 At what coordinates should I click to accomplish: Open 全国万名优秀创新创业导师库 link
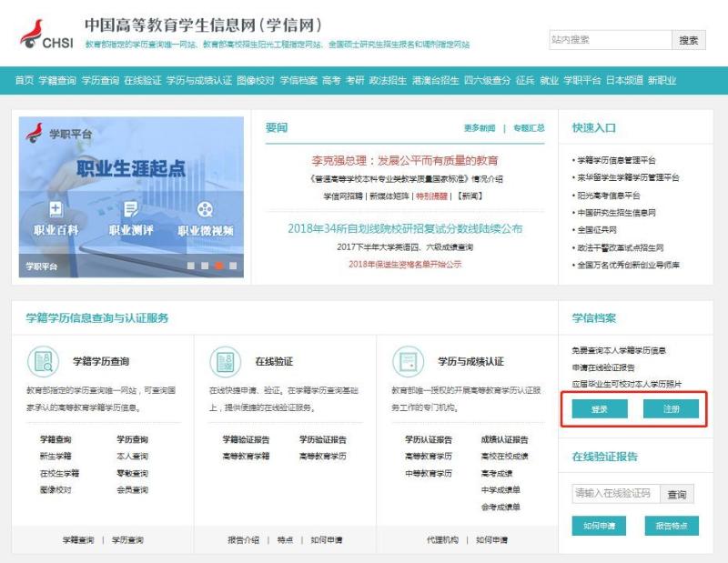[628, 265]
